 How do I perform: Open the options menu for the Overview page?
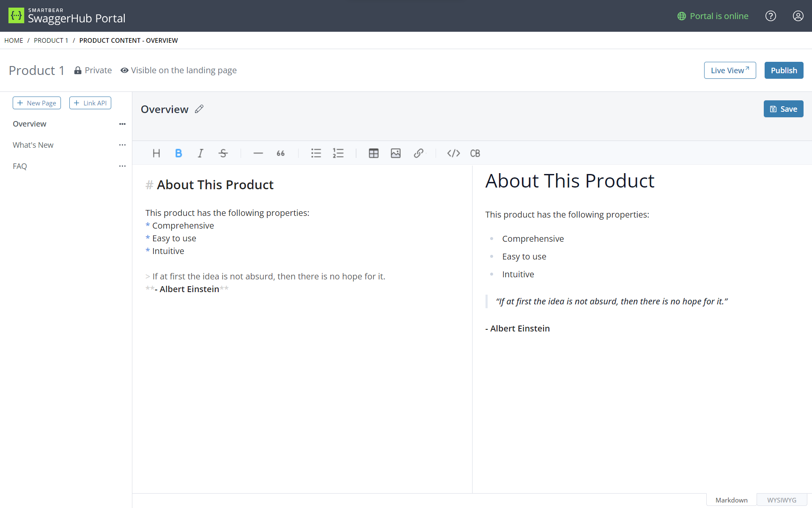pyautogui.click(x=122, y=124)
